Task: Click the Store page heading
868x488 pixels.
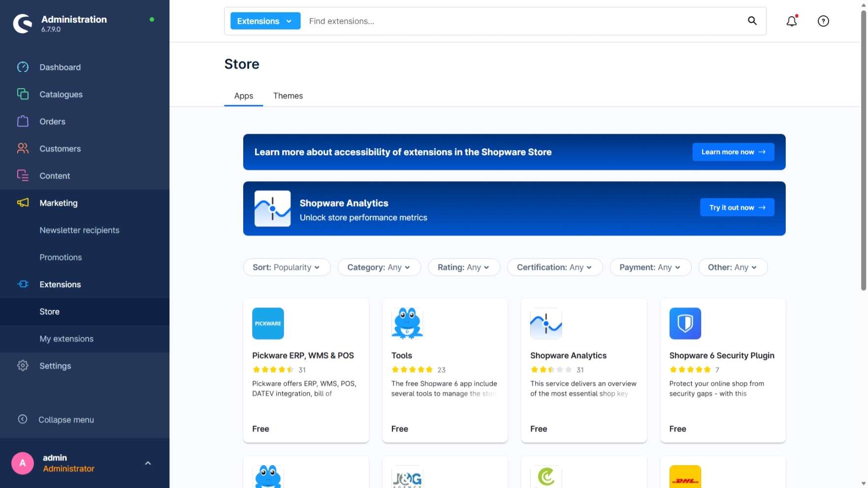Action: click(242, 64)
